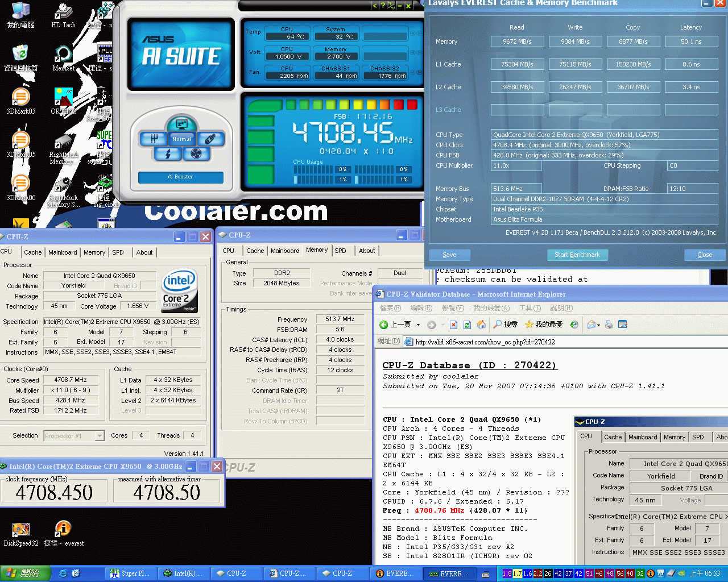This screenshot has width=728, height=582.
Task: Click the AI Suite back arrow icon
Action: [374, 6]
